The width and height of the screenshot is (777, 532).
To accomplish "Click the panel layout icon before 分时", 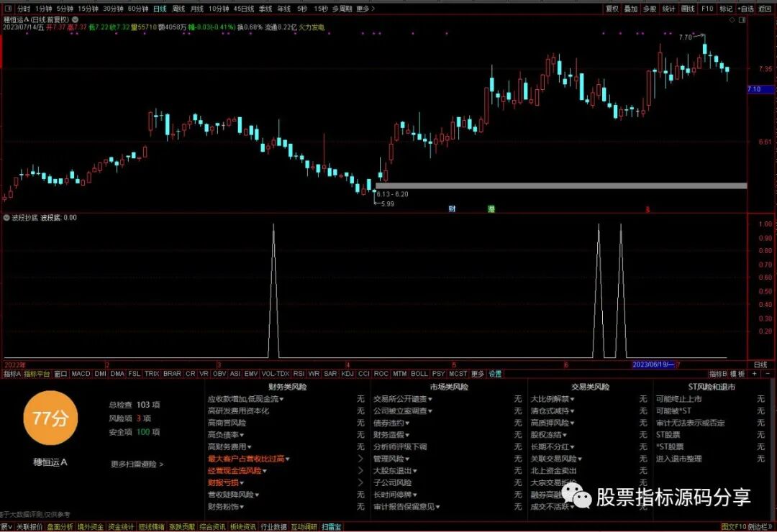I will [8, 9].
